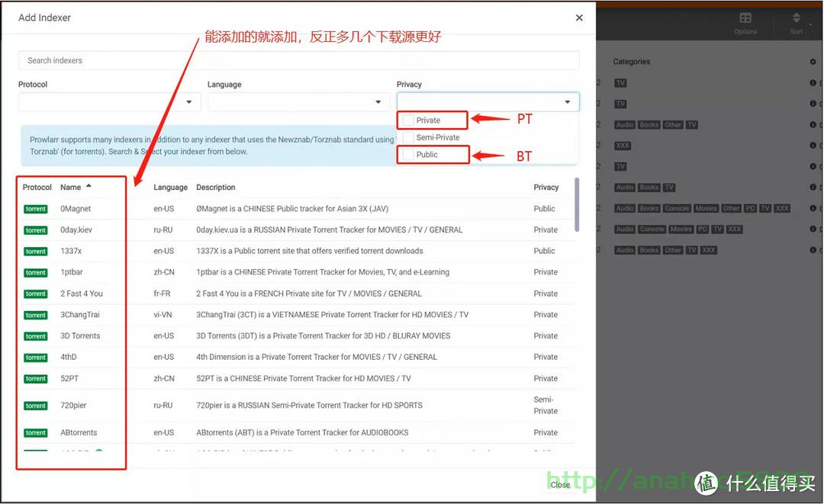Click the 52PT CHINESE Private Tracker description
Image resolution: width=824 pixels, height=504 pixels.
(x=303, y=378)
